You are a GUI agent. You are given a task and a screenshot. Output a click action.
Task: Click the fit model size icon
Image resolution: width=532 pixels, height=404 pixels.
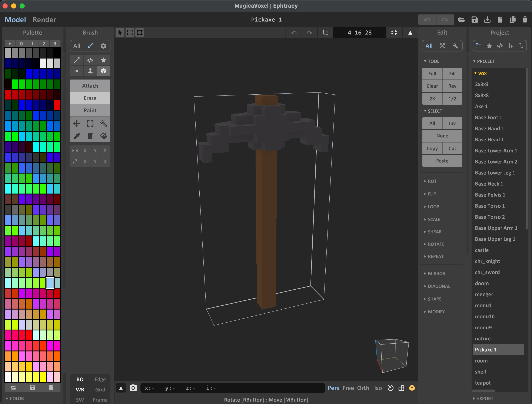point(394,33)
